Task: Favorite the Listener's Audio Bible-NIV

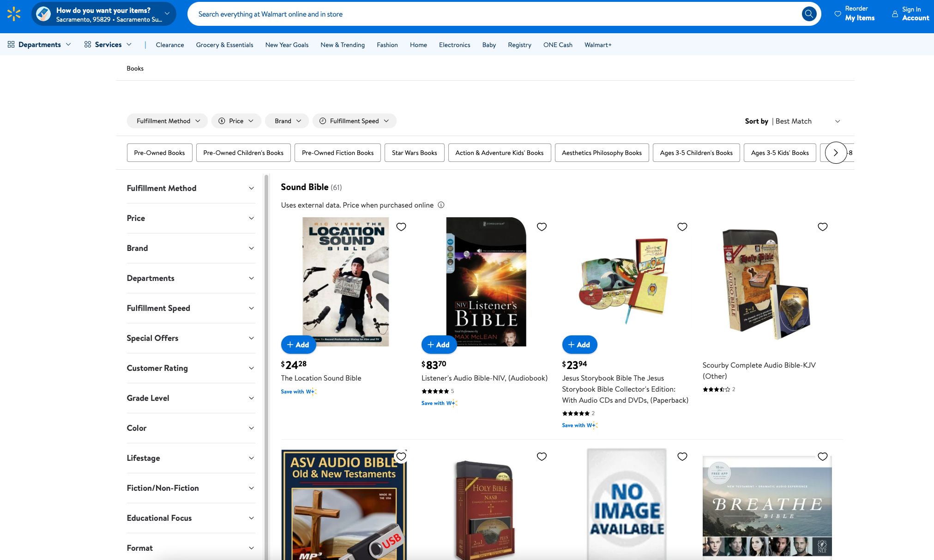Action: click(542, 226)
